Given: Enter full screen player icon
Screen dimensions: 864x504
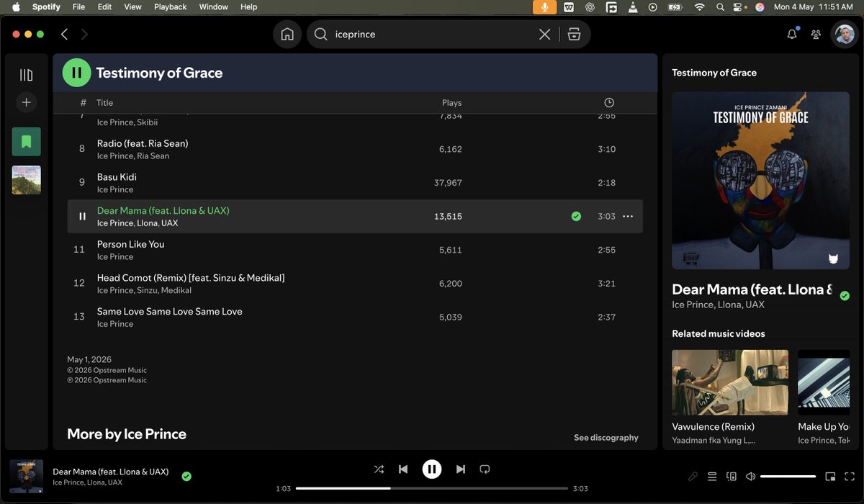Looking at the screenshot, I should (849, 477).
